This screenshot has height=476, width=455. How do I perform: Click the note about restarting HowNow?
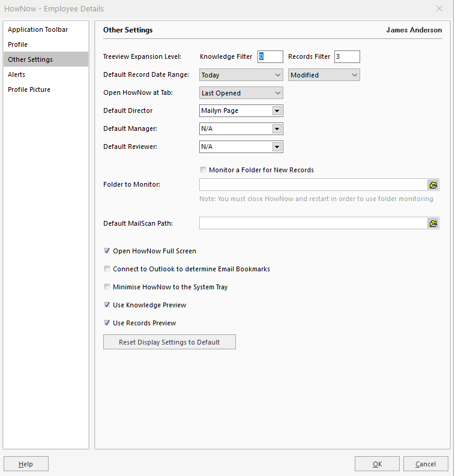316,199
